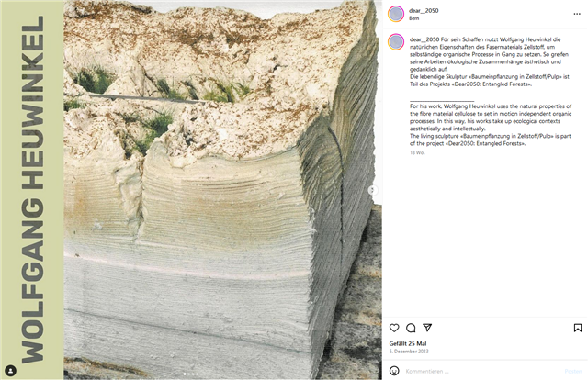
Task: Open emoji picker in comment field
Action: [x=394, y=371]
